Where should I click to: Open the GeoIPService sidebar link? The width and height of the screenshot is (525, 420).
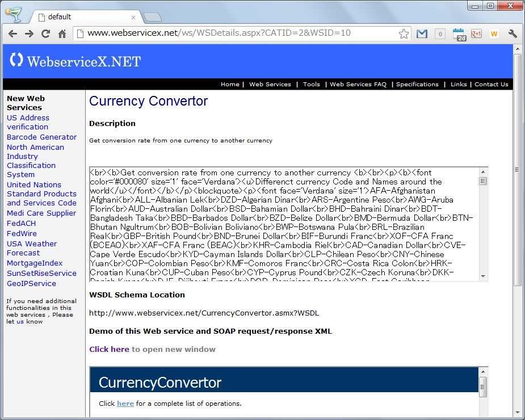tap(31, 283)
